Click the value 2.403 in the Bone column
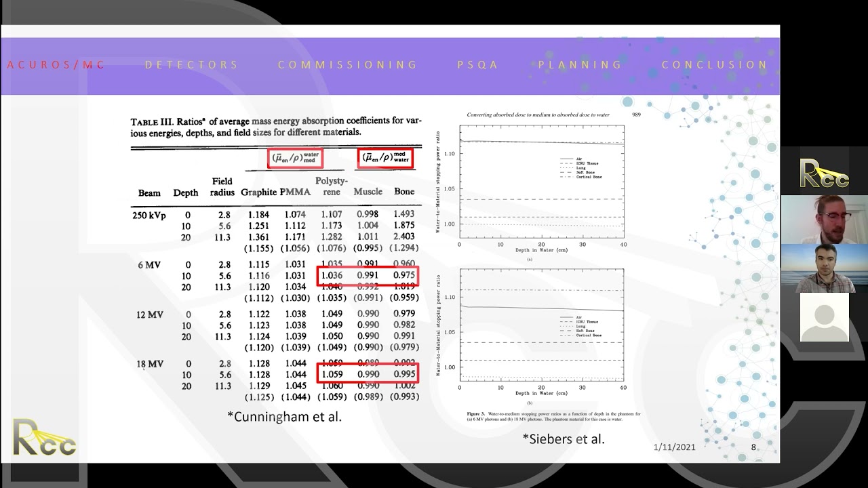The height and width of the screenshot is (488, 868). pos(403,237)
